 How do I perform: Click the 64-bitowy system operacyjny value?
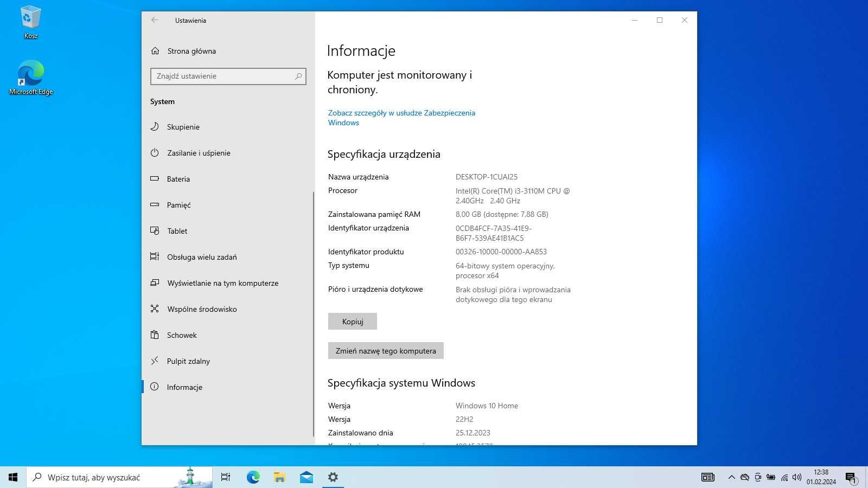pyautogui.click(x=505, y=271)
